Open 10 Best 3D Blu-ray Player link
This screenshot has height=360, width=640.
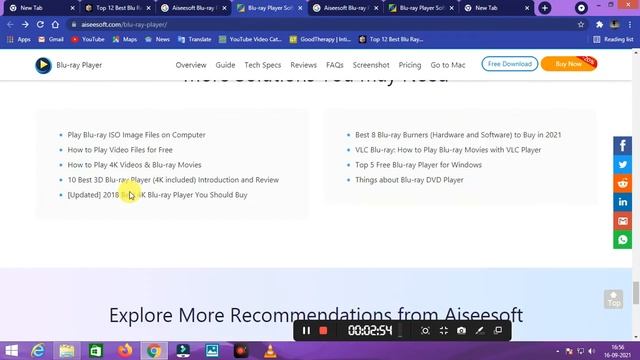(x=173, y=180)
